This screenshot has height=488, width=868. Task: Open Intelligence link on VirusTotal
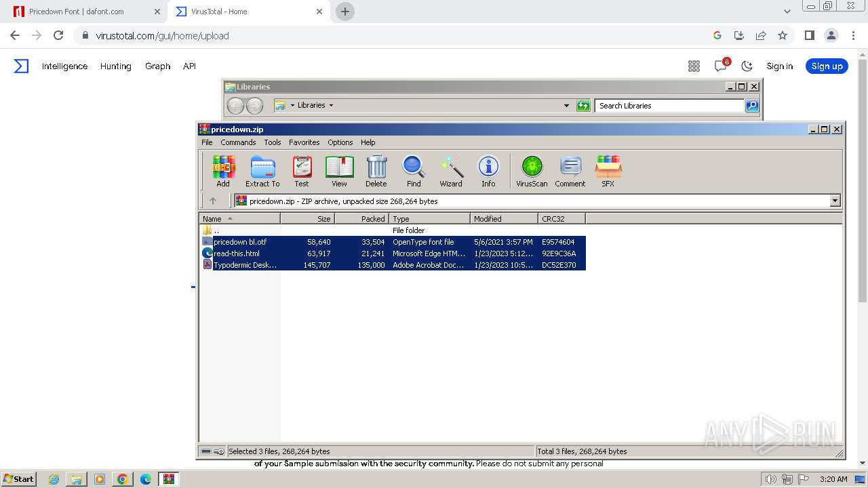64,66
